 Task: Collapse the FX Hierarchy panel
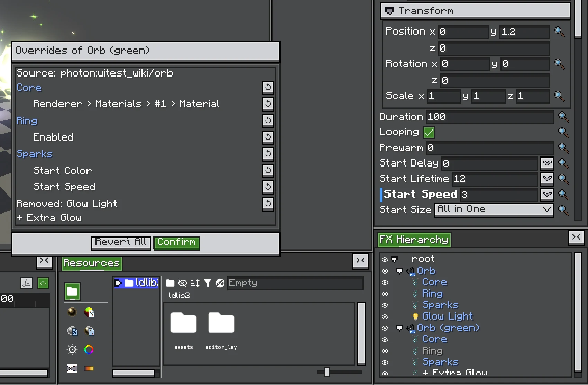576,238
